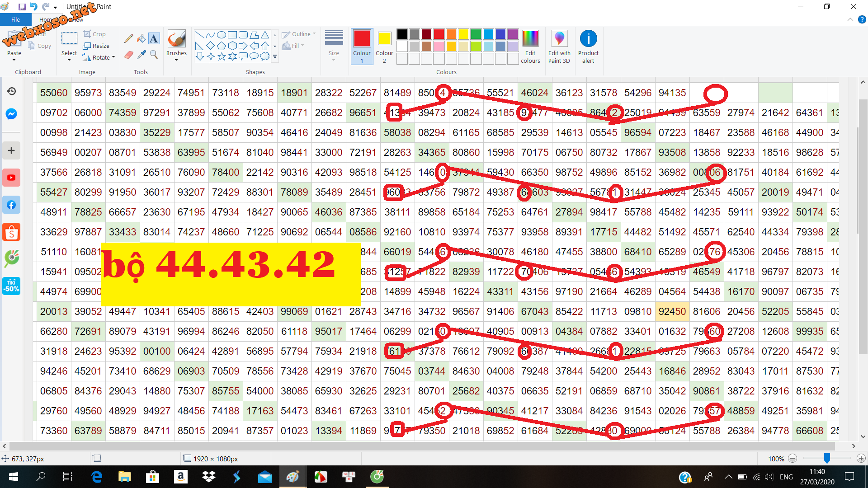Show hidden system tray icons

(728, 477)
